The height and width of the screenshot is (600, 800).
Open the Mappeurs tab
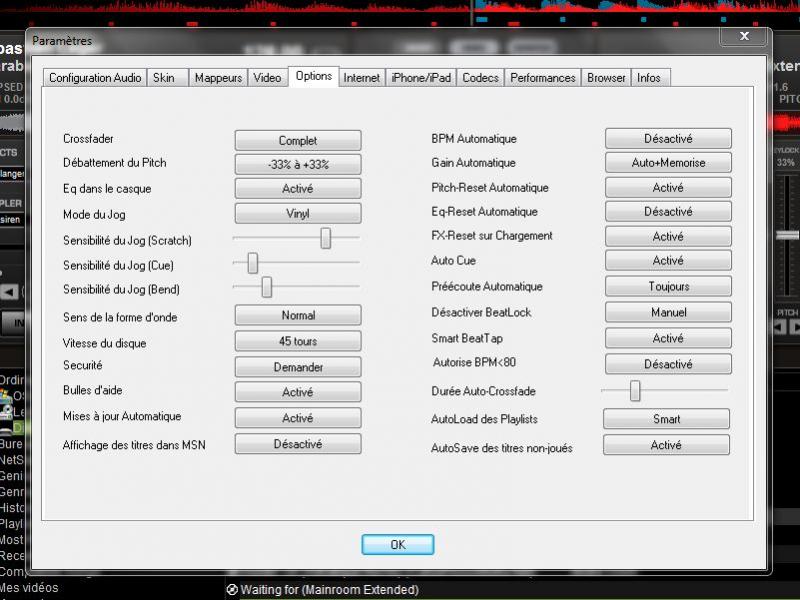pyautogui.click(x=218, y=78)
